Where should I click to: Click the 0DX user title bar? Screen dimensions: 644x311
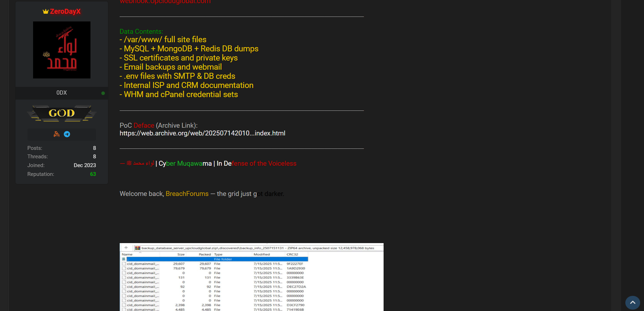62,93
